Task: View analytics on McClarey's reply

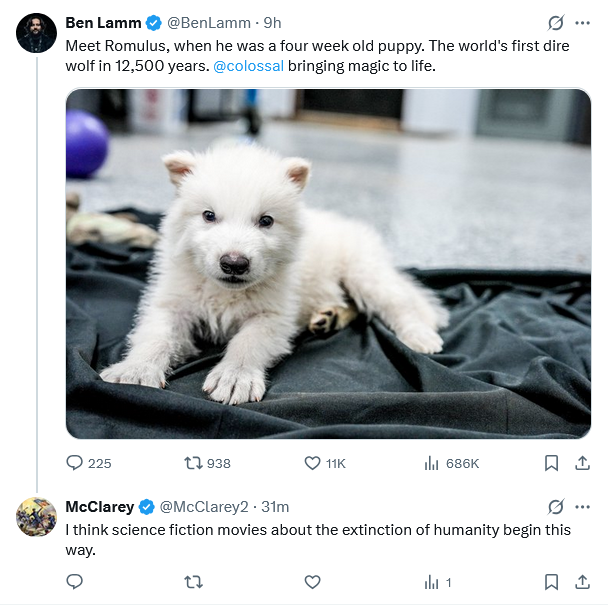Action: point(432,581)
